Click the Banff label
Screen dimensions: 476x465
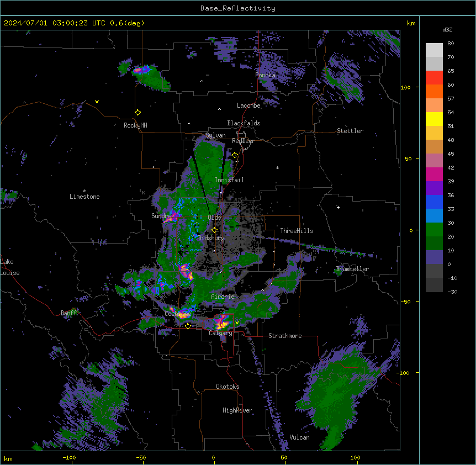click(x=68, y=313)
